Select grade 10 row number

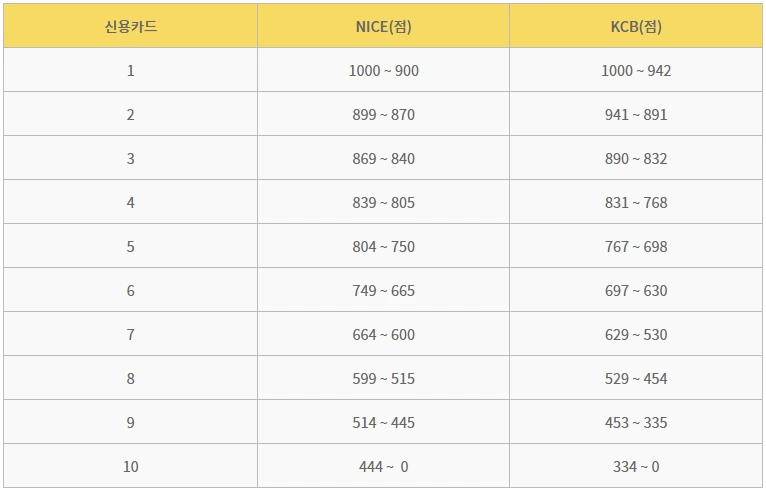click(x=130, y=467)
